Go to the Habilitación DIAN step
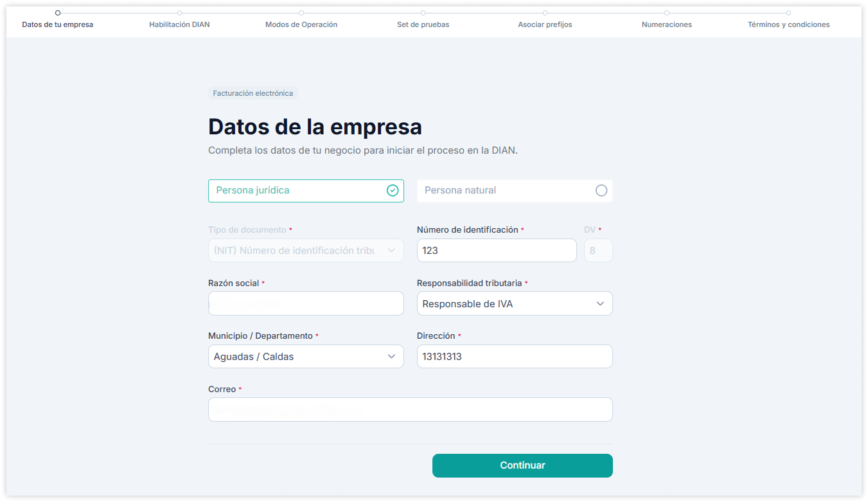This screenshot has height=502, width=868. pyautogui.click(x=179, y=24)
